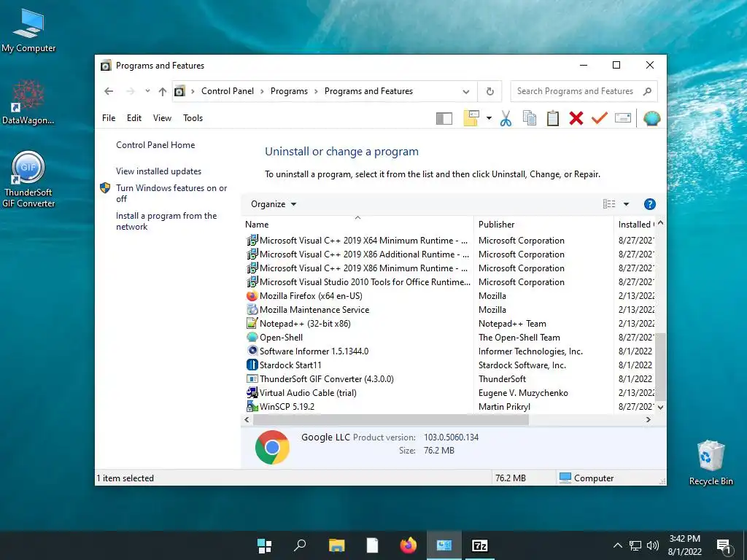
Task: Click the network tray icon
Action: pos(635,545)
